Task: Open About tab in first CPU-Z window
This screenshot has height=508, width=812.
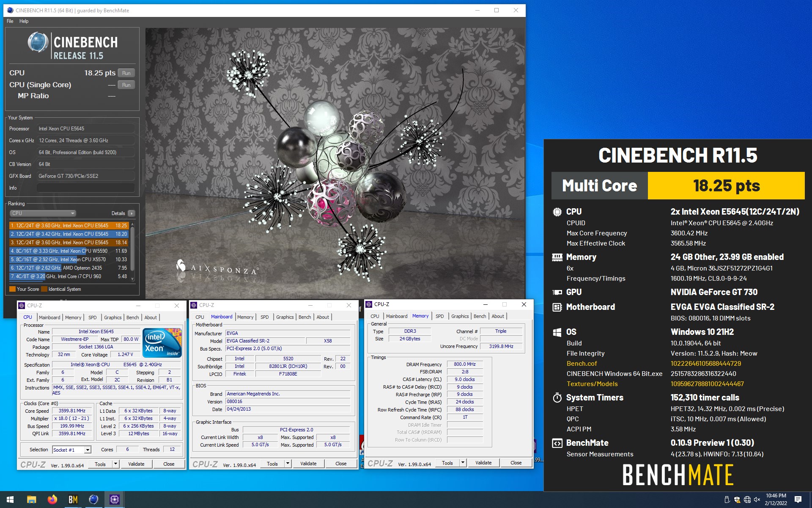Action: pos(151,317)
